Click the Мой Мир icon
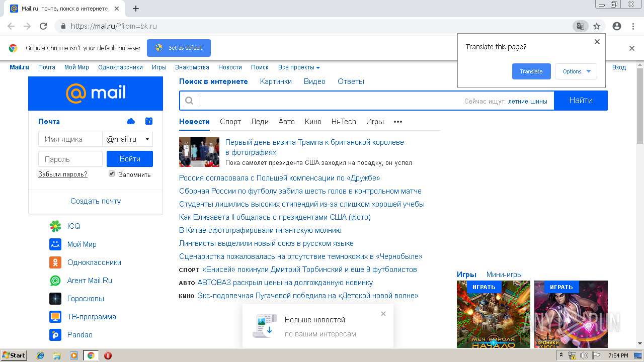 click(55, 244)
